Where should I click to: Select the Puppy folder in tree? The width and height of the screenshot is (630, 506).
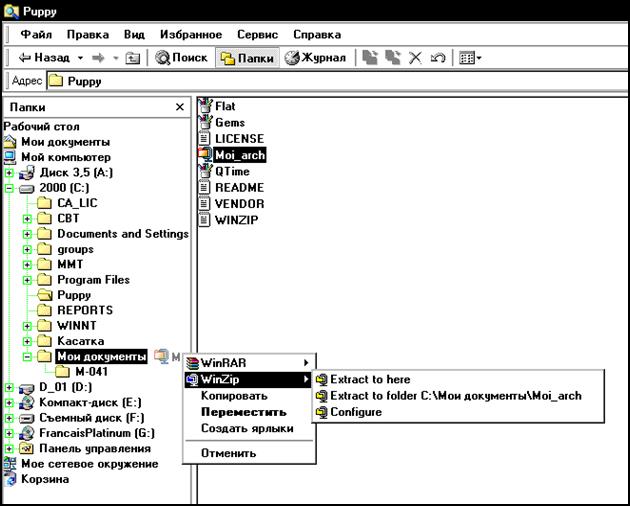click(x=64, y=295)
